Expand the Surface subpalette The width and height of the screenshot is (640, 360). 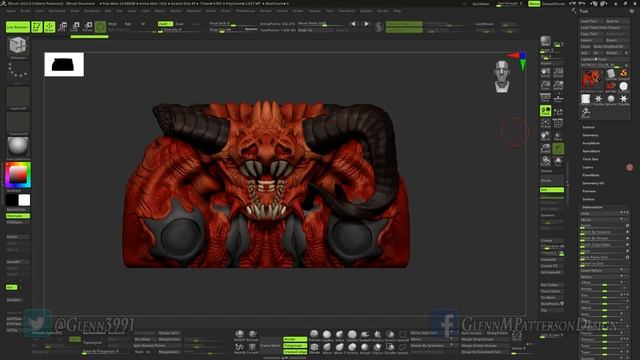(588, 199)
